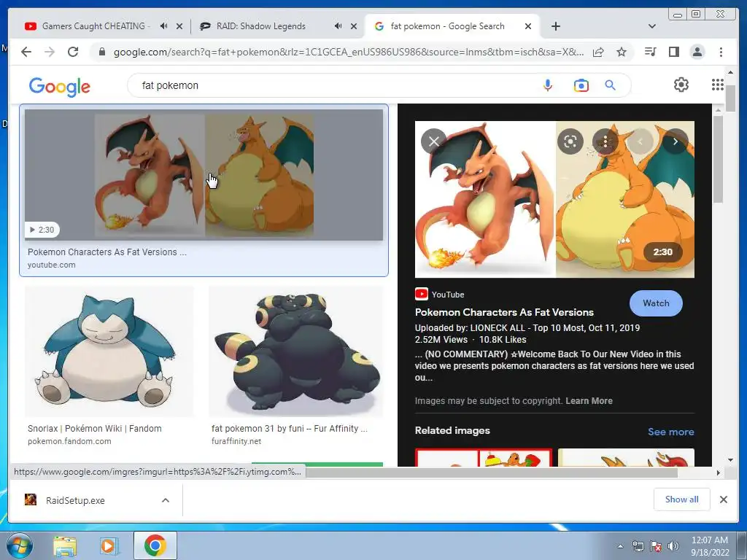Focus the fat pokemon search field

tap(333, 85)
